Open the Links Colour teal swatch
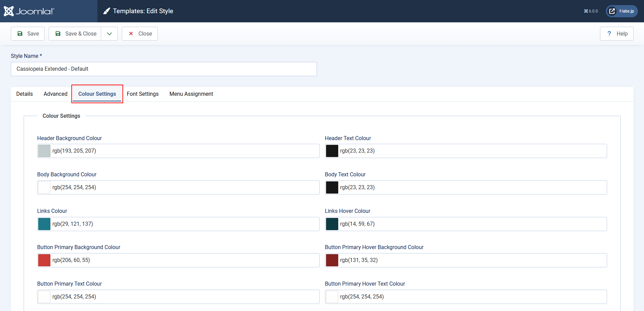The width and height of the screenshot is (644, 311). click(44, 224)
